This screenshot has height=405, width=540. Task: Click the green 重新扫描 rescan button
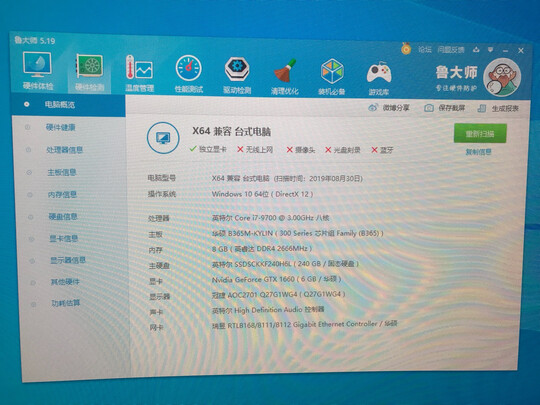480,133
